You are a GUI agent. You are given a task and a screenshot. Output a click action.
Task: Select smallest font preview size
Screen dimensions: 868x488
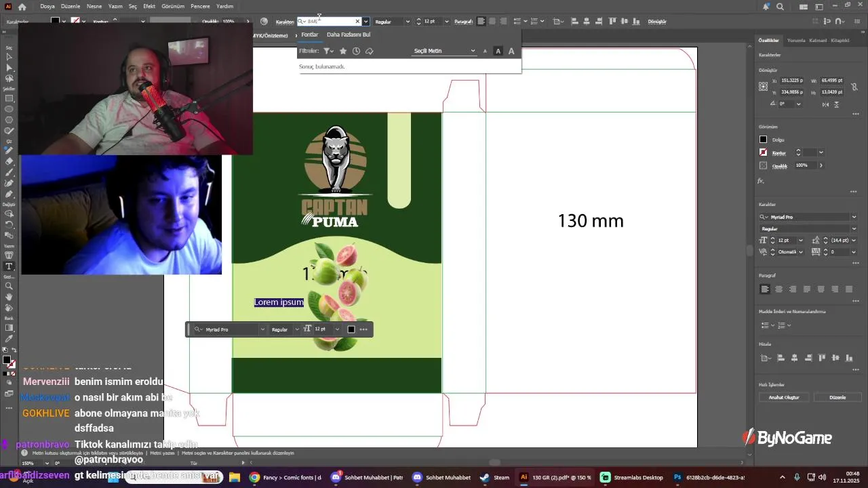(x=485, y=52)
